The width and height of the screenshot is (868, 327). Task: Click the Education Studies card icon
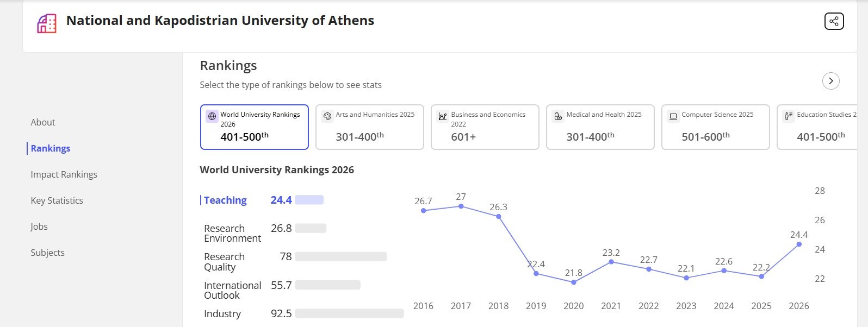[x=789, y=116]
